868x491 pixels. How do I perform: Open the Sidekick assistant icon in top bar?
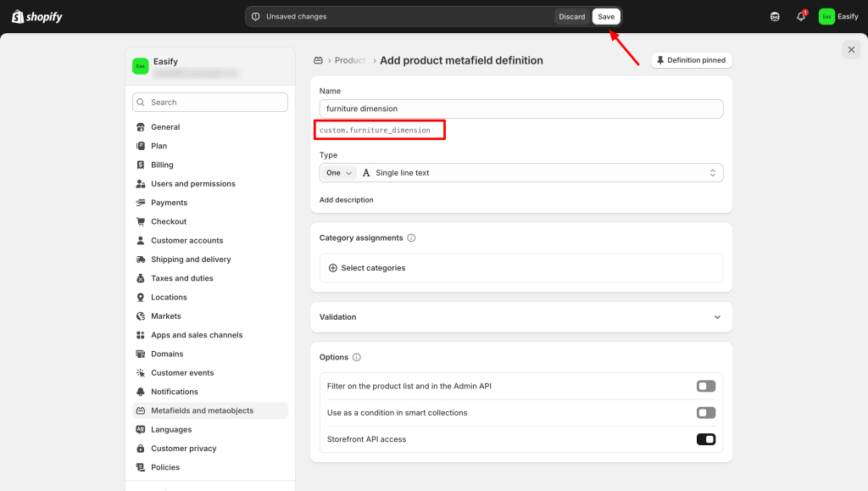tap(775, 17)
